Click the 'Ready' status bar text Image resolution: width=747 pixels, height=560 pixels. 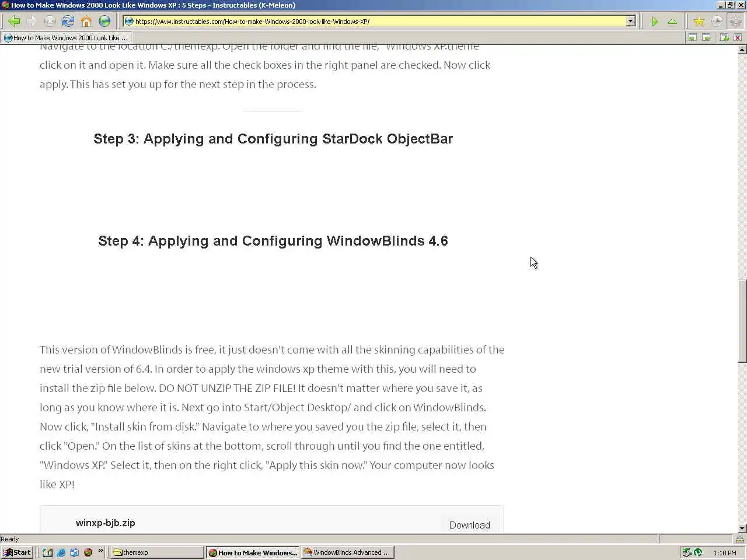(x=10, y=539)
